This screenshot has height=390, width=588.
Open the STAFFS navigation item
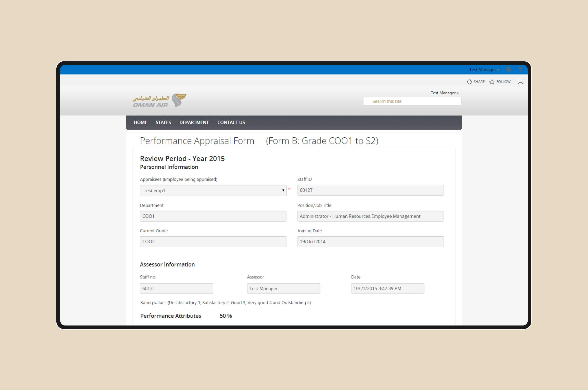tap(163, 122)
